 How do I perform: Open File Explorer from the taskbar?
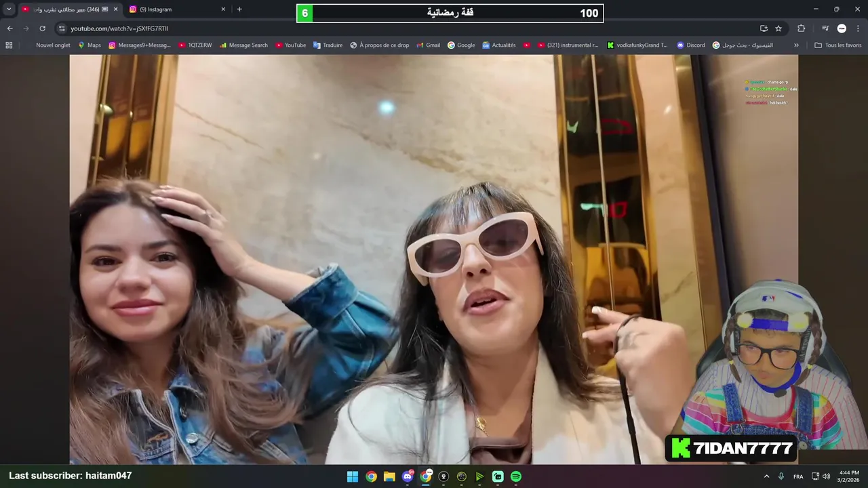coord(389,476)
